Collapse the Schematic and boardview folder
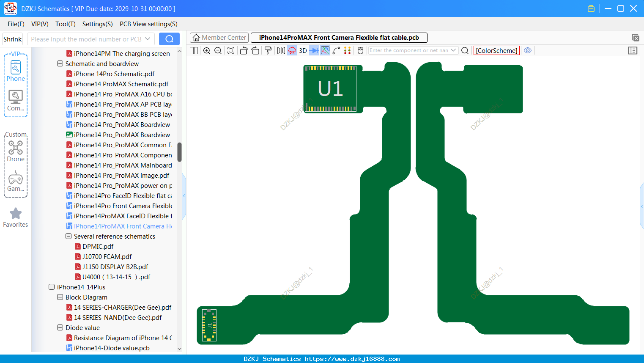644x363 pixels. coord(60,64)
